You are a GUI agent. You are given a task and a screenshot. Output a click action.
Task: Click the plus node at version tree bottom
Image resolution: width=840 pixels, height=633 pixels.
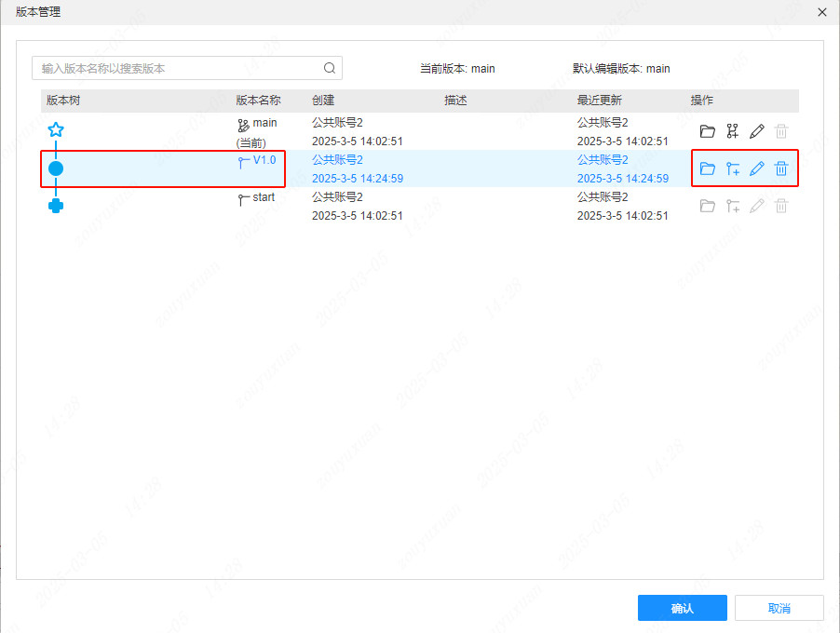tap(56, 205)
